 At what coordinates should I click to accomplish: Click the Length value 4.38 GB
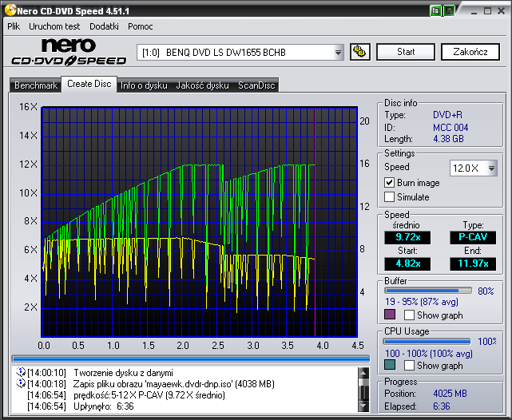coord(448,139)
